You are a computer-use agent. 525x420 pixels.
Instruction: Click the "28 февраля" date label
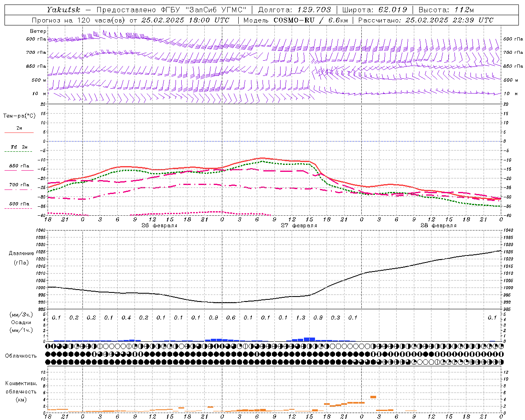438,226
